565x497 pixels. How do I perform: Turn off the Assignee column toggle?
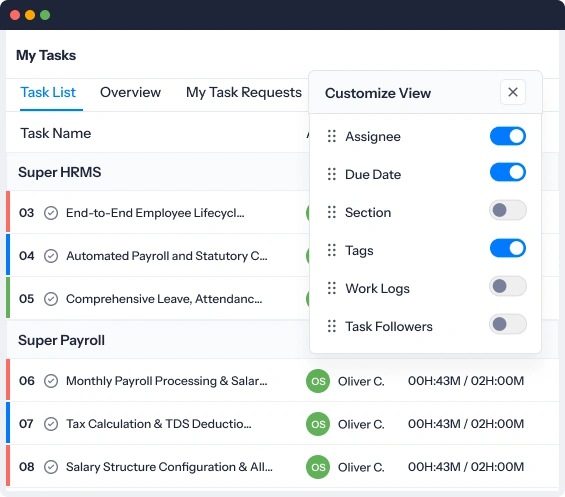point(507,136)
